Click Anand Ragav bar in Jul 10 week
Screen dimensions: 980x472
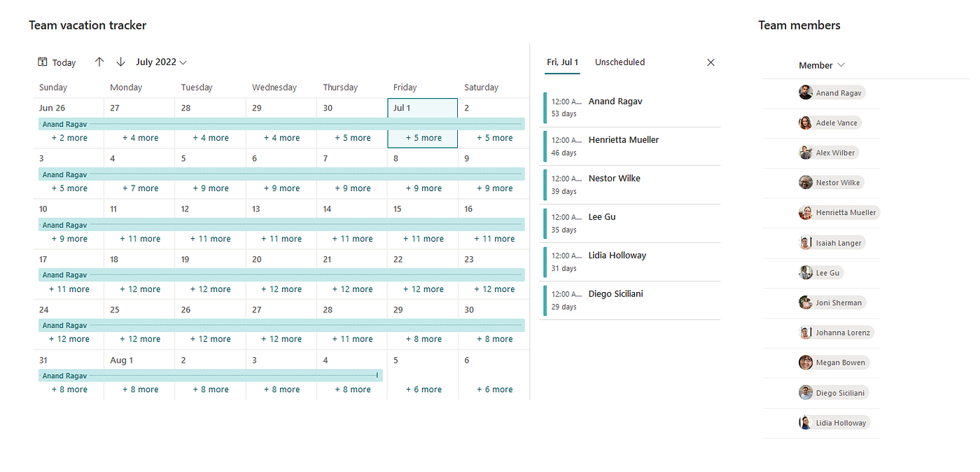(x=281, y=225)
